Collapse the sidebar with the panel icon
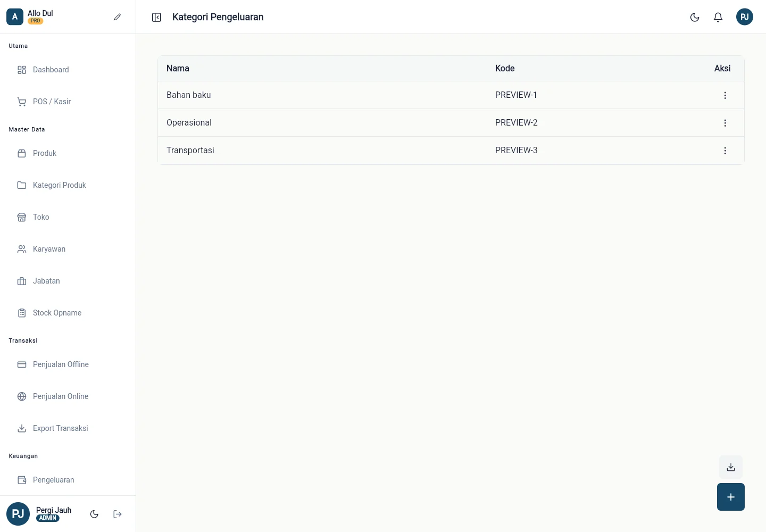766x532 pixels. pyautogui.click(x=156, y=17)
